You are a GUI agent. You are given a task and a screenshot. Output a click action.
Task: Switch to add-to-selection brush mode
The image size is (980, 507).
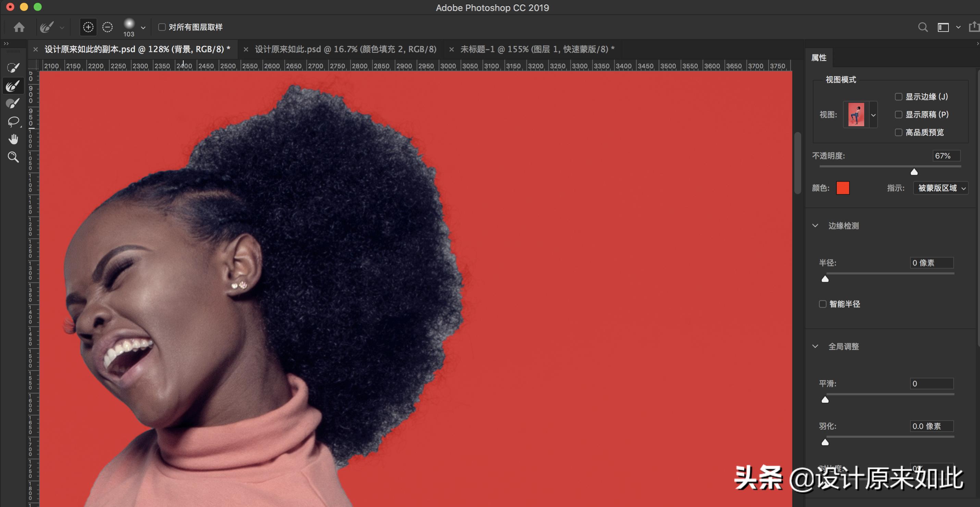click(88, 27)
